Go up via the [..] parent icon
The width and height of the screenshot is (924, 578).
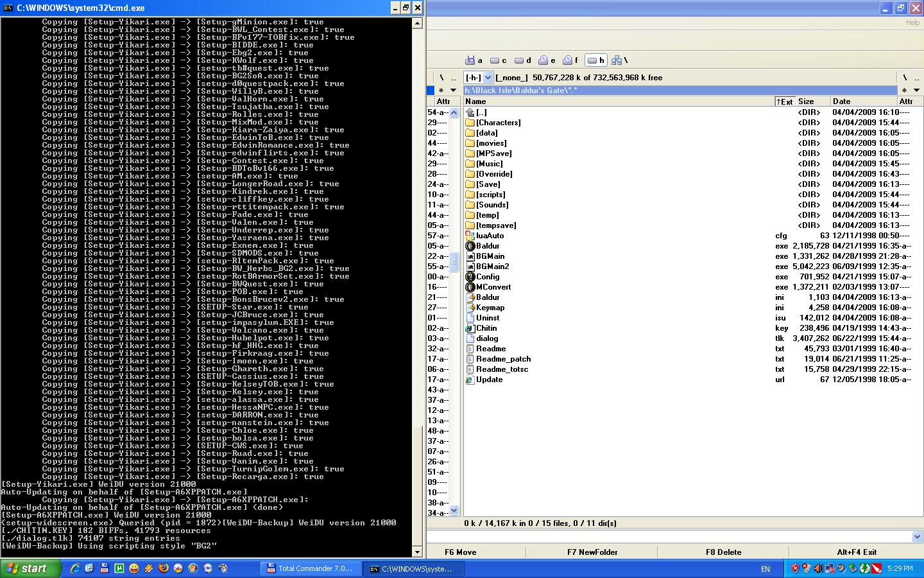(470, 112)
